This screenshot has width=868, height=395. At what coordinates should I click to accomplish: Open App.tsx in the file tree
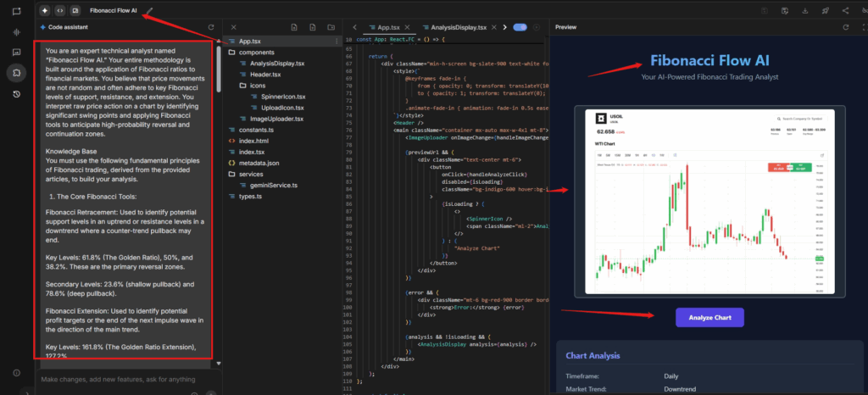tap(249, 42)
